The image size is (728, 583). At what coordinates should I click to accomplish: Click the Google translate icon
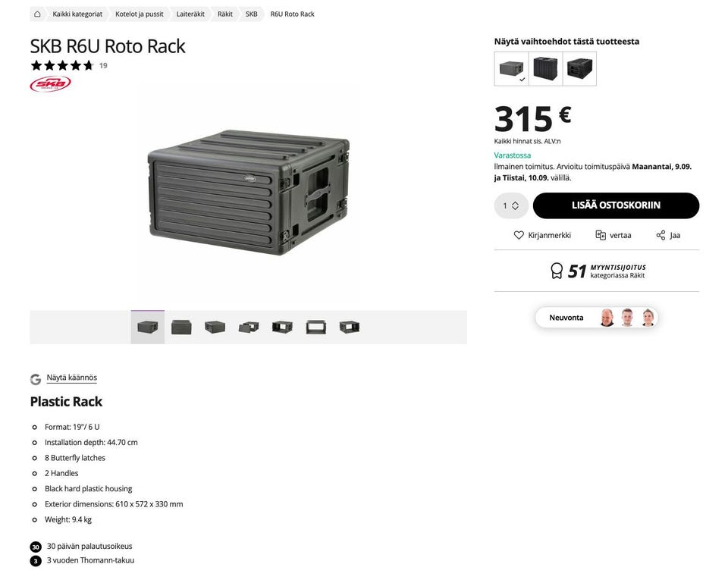coord(36,379)
